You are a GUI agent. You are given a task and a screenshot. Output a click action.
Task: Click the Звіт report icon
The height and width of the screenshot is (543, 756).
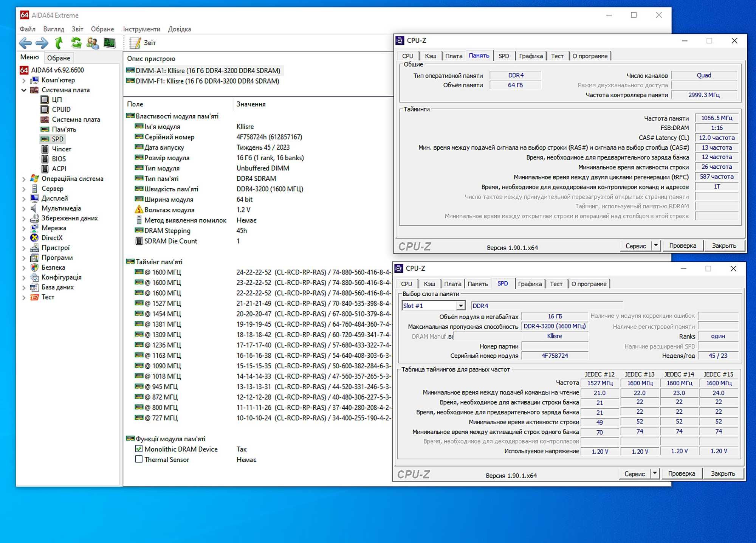click(135, 43)
